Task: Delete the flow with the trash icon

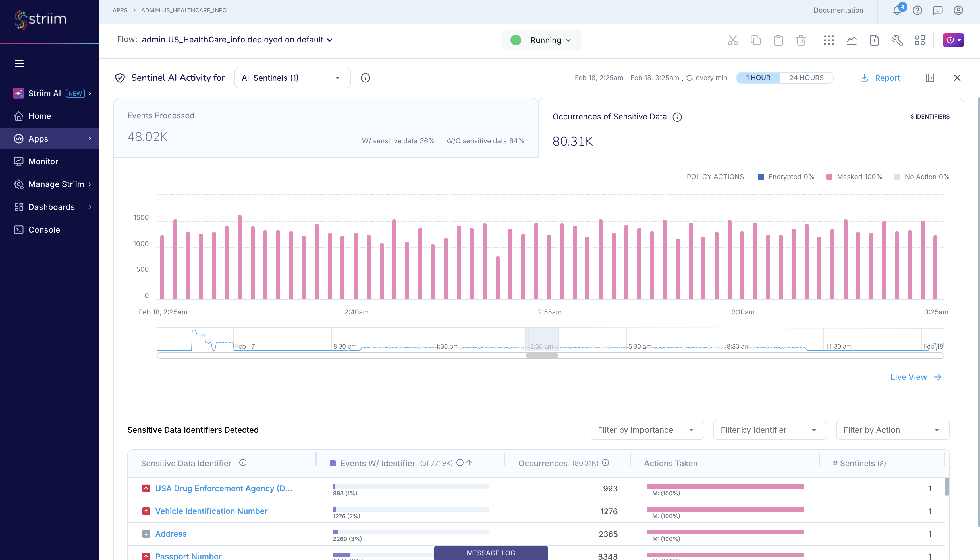Action: (800, 40)
